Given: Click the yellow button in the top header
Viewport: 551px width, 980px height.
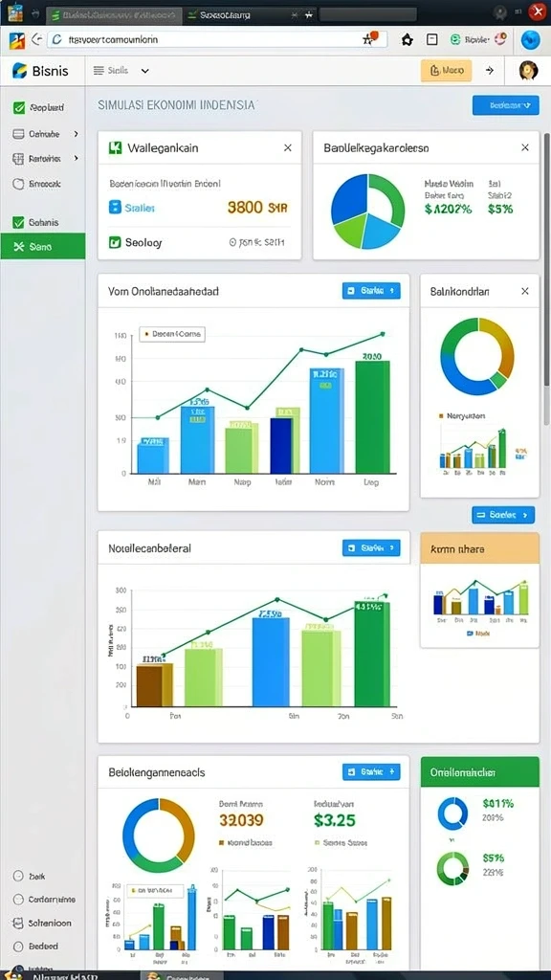Looking at the screenshot, I should click(446, 71).
